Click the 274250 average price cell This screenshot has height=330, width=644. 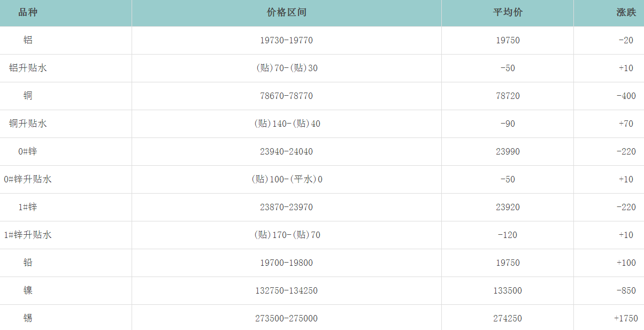pyautogui.click(x=507, y=318)
